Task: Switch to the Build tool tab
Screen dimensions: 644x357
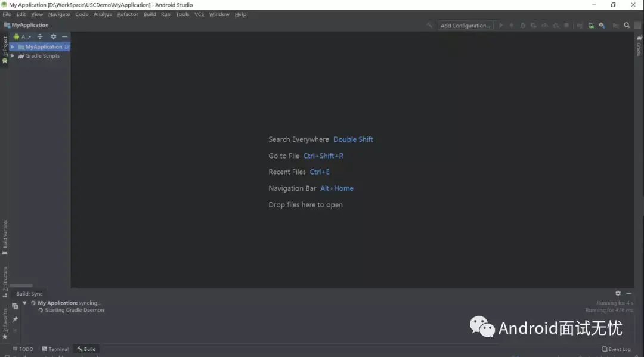Action: (86, 349)
